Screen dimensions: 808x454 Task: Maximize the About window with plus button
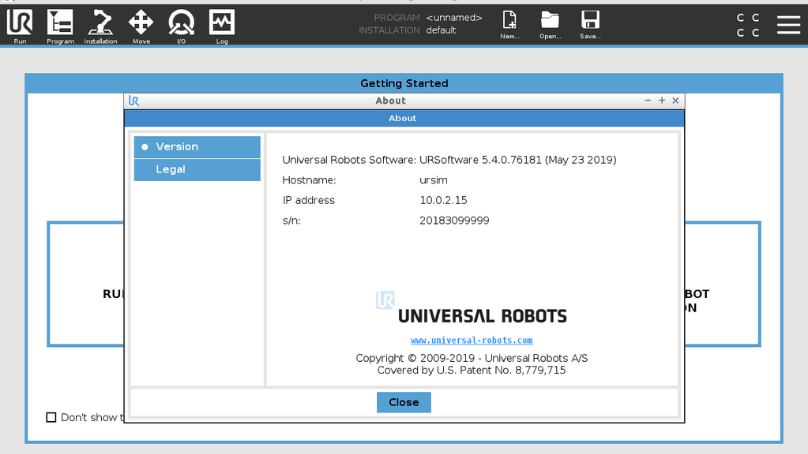coord(662,100)
